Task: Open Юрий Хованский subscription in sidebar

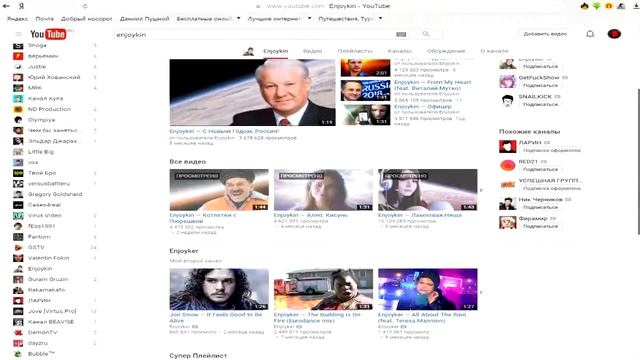Action: 55,77
